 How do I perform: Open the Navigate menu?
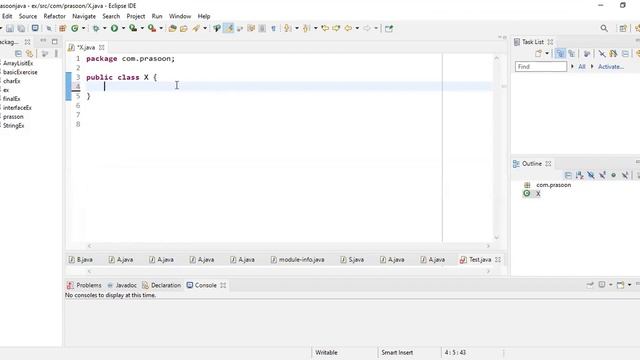[84, 16]
